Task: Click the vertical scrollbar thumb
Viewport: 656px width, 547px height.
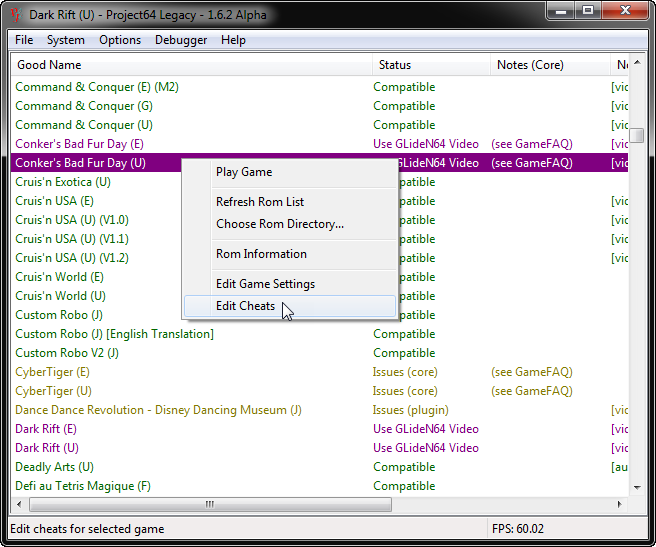Action: [637, 135]
